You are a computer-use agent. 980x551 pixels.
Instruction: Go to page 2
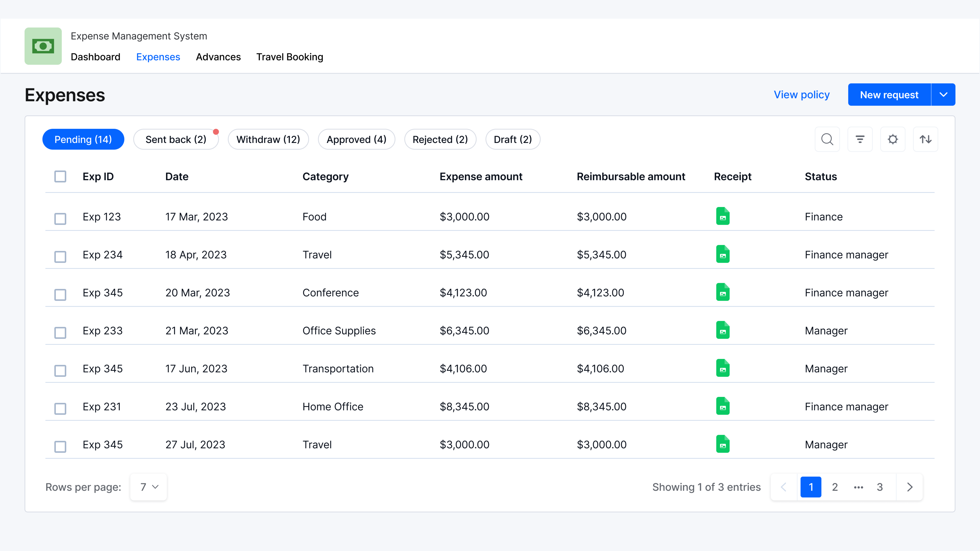835,487
